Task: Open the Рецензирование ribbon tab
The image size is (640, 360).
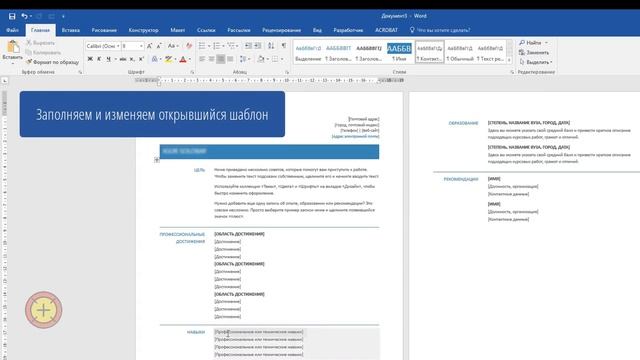Action: [281, 30]
